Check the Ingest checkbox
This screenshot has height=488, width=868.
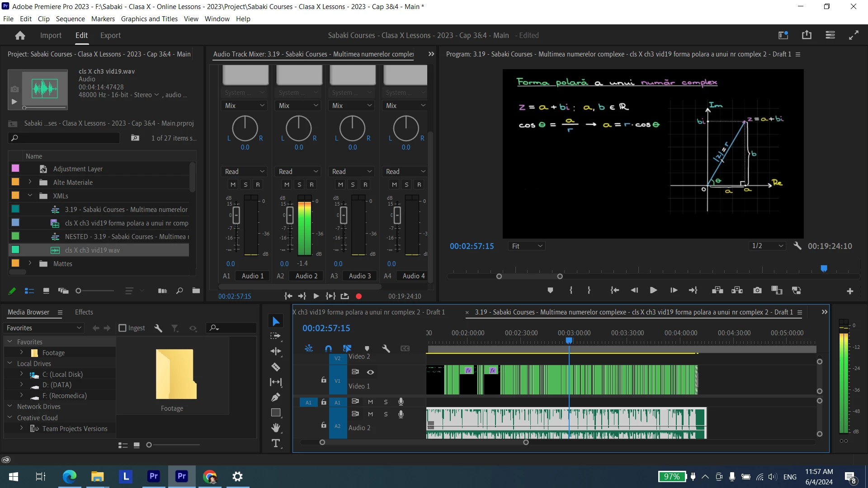pyautogui.click(x=123, y=328)
